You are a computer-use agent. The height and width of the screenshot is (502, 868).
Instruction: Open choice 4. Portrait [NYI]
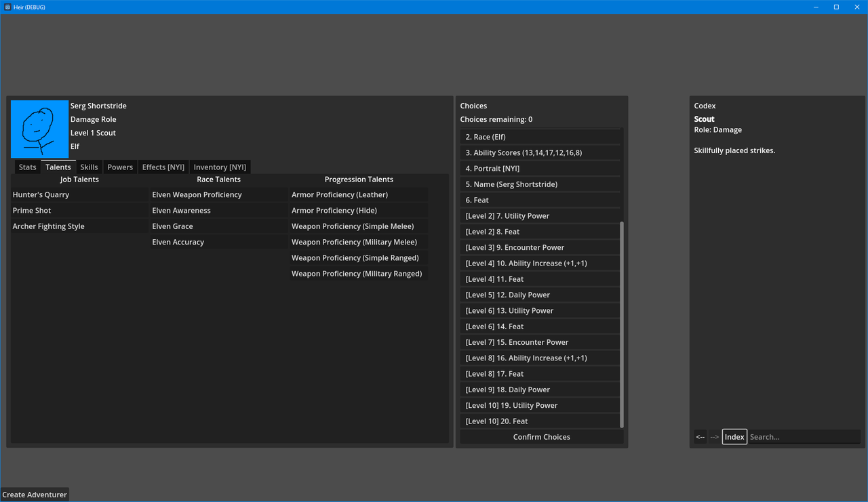(x=540, y=169)
